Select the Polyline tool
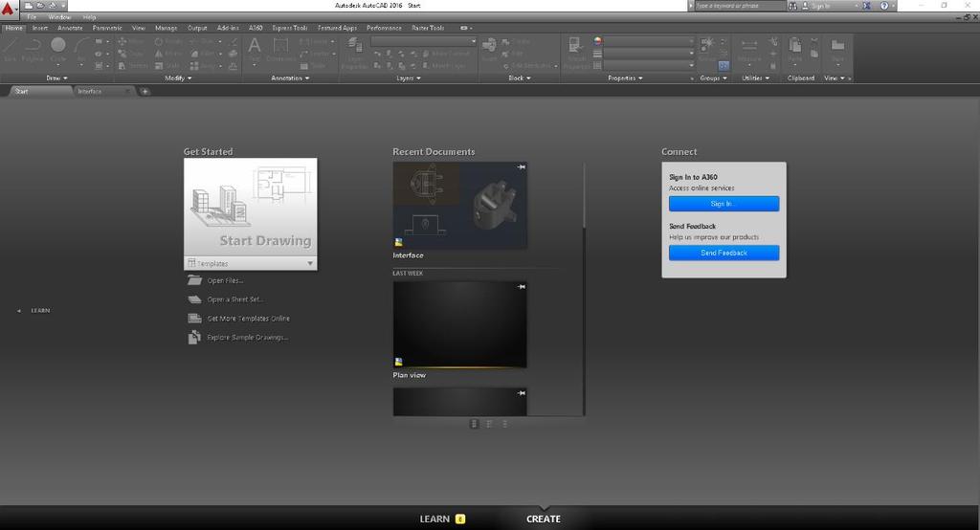This screenshot has height=530, width=980. tap(33, 50)
